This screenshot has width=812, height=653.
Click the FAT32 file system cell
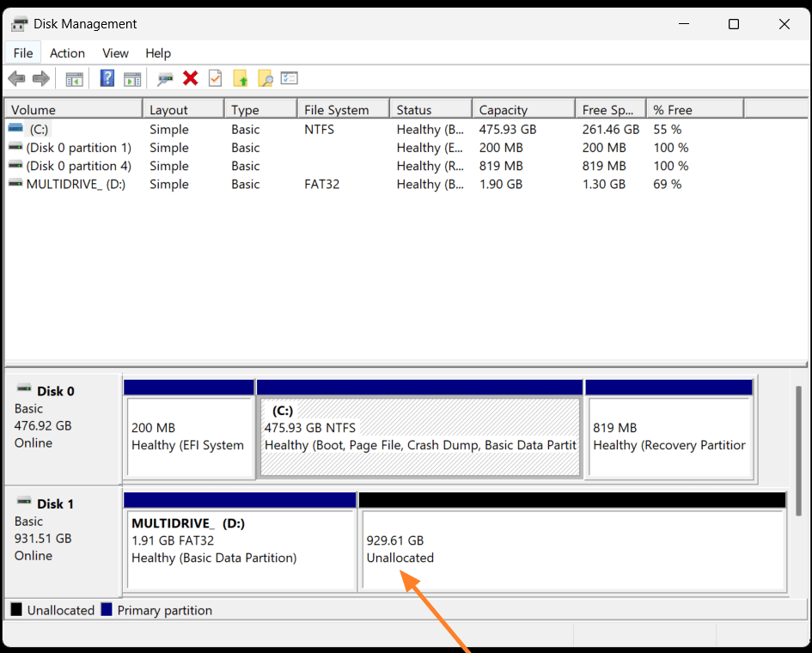coord(321,184)
